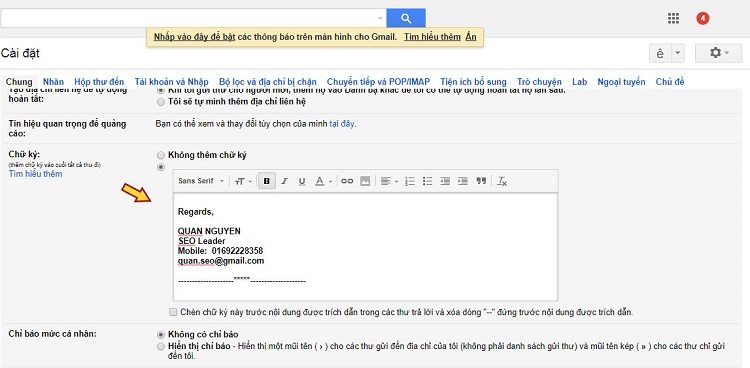Switch to the Lab tab
This screenshot has width=750, height=368.
click(x=579, y=82)
